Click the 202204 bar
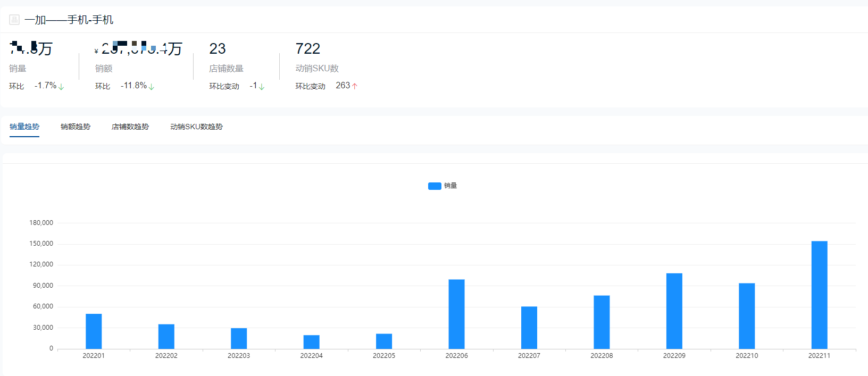This screenshot has width=868, height=376. click(x=311, y=342)
